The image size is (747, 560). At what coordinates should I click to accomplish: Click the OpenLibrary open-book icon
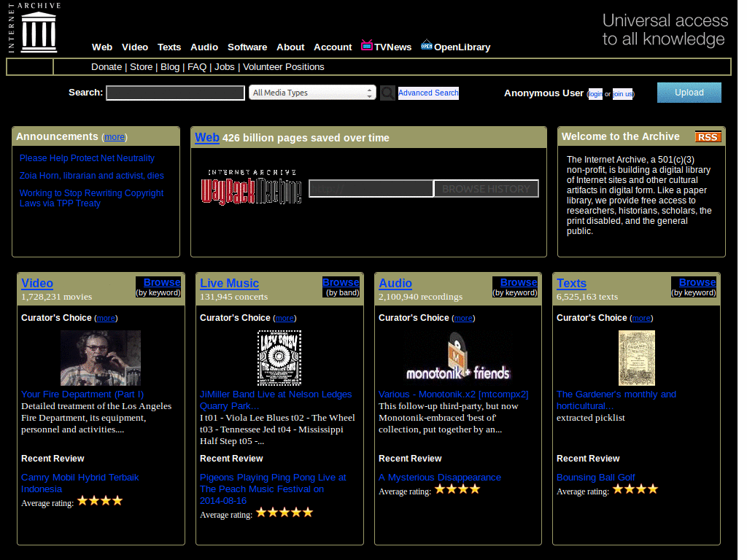(426, 45)
